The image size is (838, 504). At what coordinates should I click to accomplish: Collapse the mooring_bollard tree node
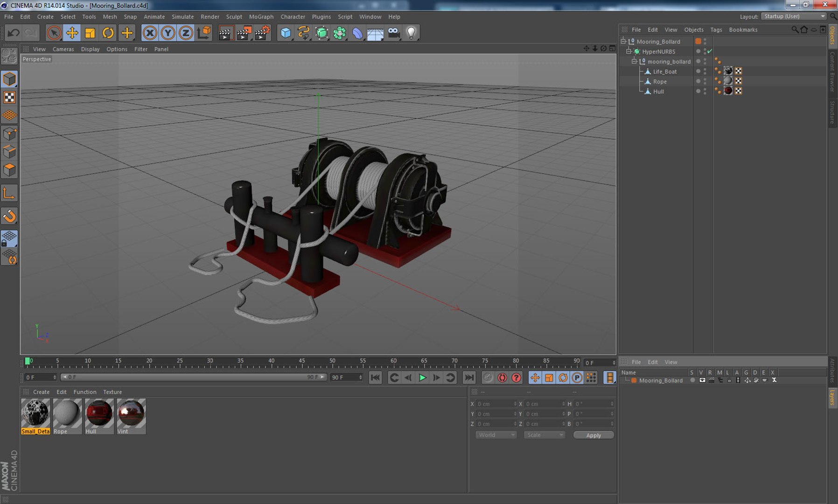(634, 62)
